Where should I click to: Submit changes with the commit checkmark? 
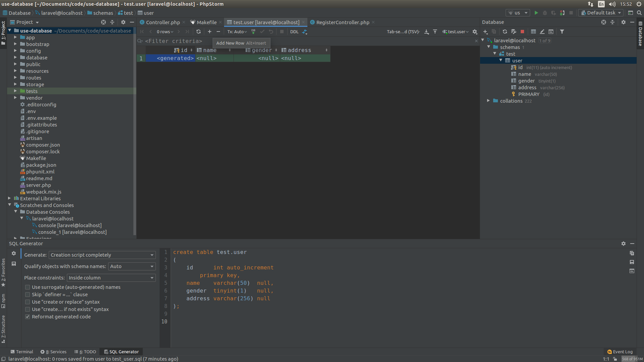[x=262, y=32]
